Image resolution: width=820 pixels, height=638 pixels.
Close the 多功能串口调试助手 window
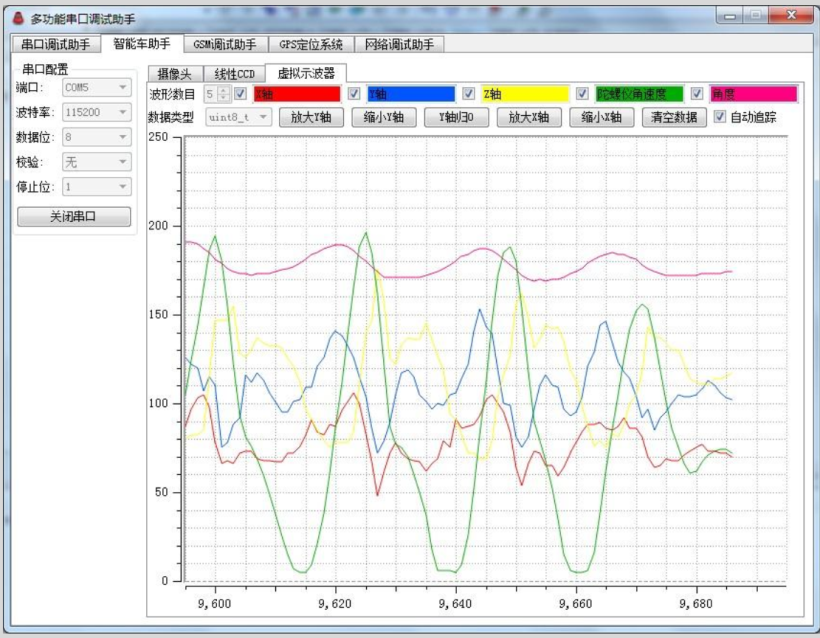tap(791, 15)
